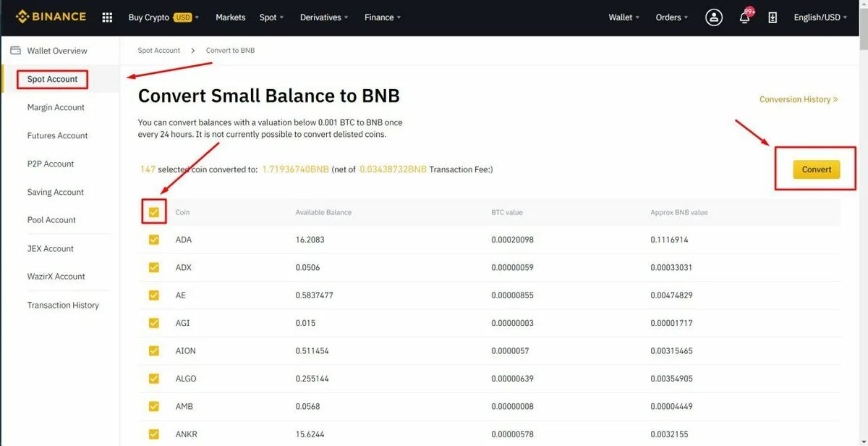
Task: Expand the Spot dropdown menu
Action: [x=271, y=17]
